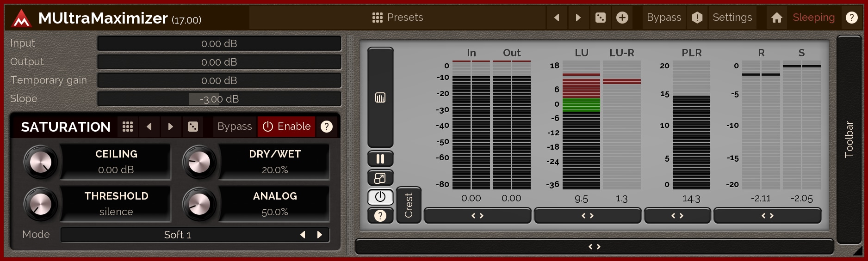Pause the meter display
The width and height of the screenshot is (868, 261).
coord(380,159)
